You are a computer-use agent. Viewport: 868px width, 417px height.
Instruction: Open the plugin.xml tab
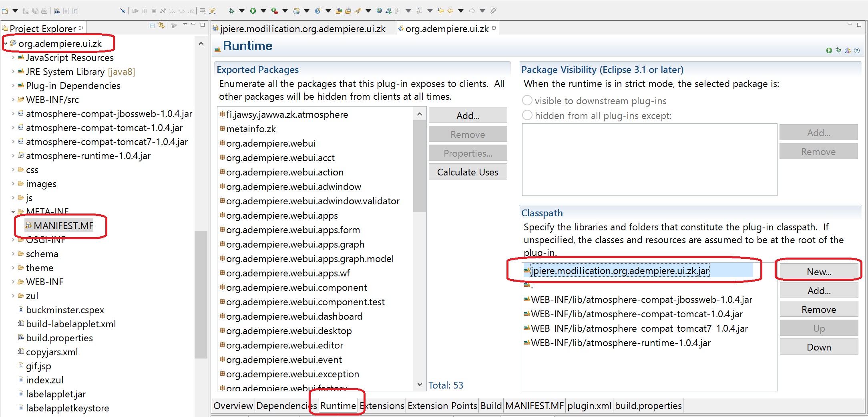click(x=589, y=406)
